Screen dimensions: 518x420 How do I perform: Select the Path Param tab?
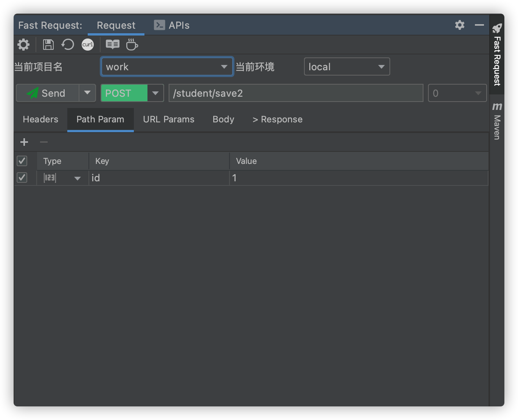[100, 119]
